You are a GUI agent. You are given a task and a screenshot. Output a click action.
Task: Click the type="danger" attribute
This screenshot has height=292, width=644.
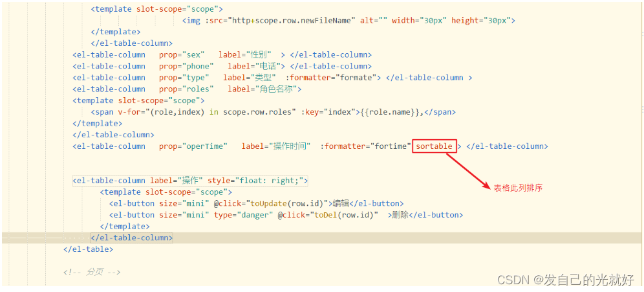click(244, 215)
